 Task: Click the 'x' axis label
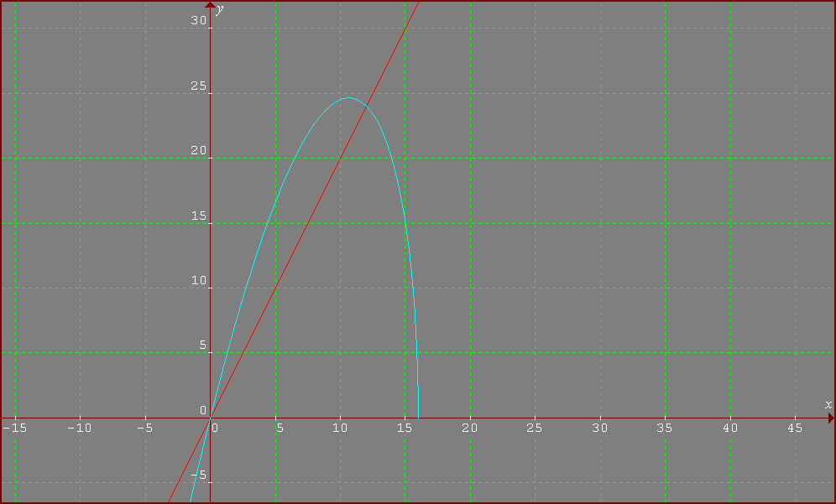[828, 405]
